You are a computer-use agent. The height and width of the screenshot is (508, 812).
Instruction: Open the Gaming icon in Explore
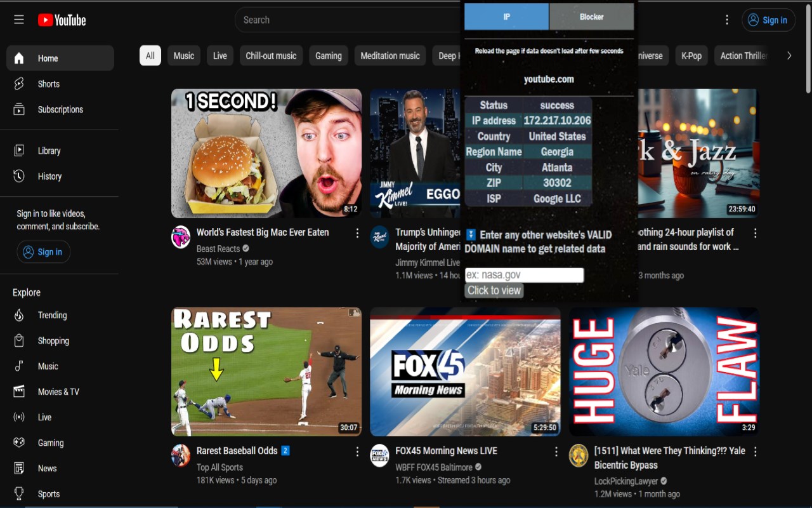click(19, 443)
